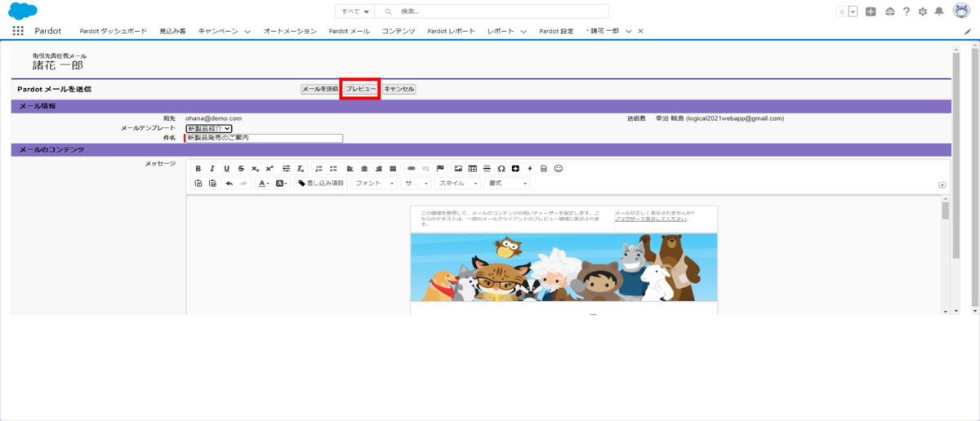Open the Pardot 設定 tab
The image size is (980, 421).
556,31
